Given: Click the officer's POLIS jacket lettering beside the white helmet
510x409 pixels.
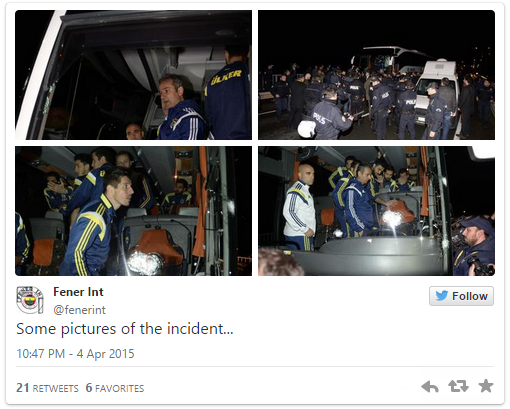Looking at the screenshot, I should coord(321,118).
